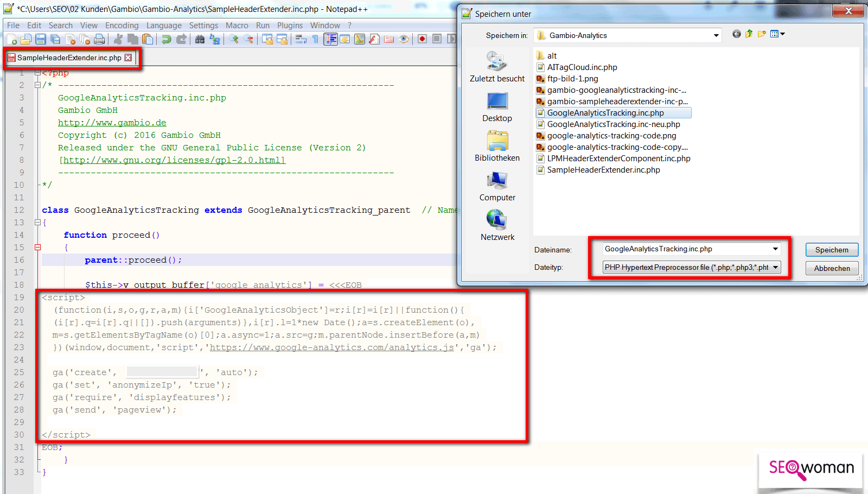Image resolution: width=868 pixels, height=494 pixels.
Task: Select Computer in the places bar
Action: coord(497,186)
